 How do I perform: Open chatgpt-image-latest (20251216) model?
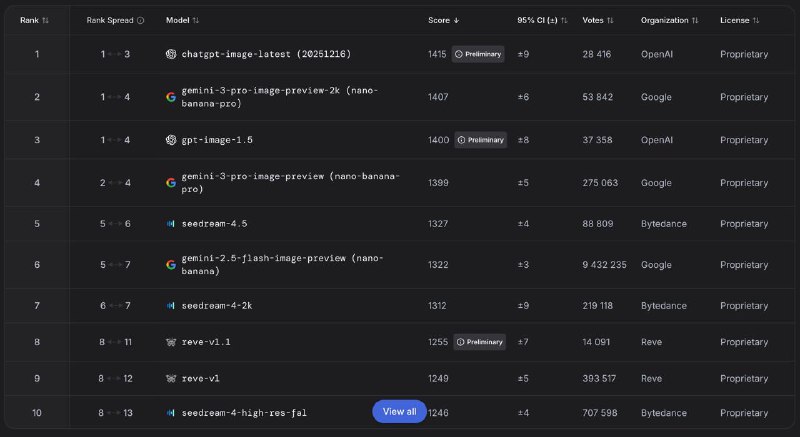[x=266, y=54]
